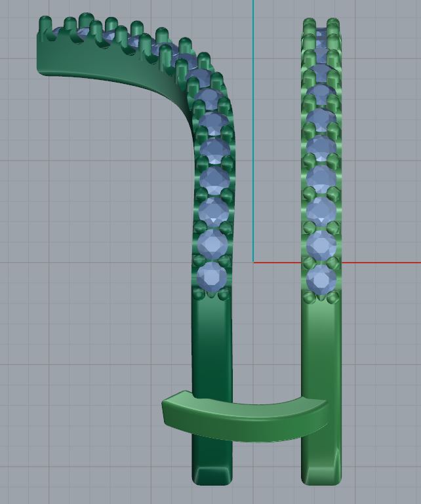Click the origin where the axis lines meet
This screenshot has width=421, height=504.
tap(254, 263)
